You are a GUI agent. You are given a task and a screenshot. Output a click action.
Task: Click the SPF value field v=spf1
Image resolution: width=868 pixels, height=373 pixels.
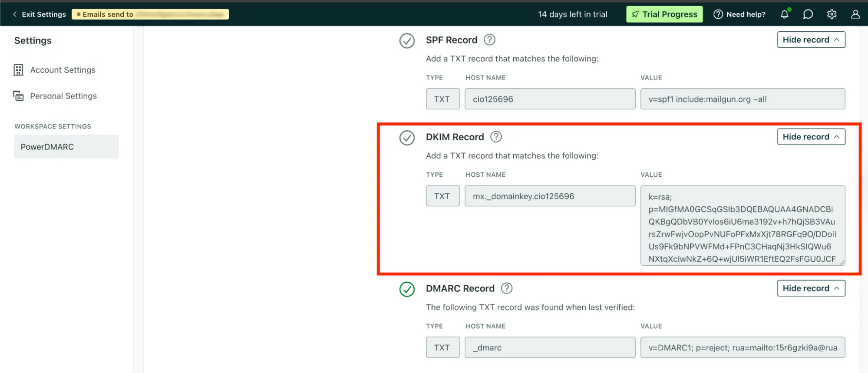(743, 99)
